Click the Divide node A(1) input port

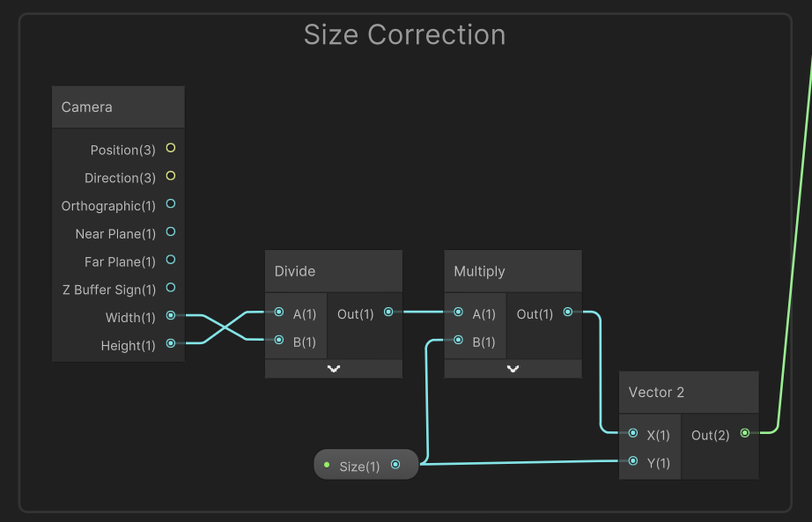click(x=279, y=312)
